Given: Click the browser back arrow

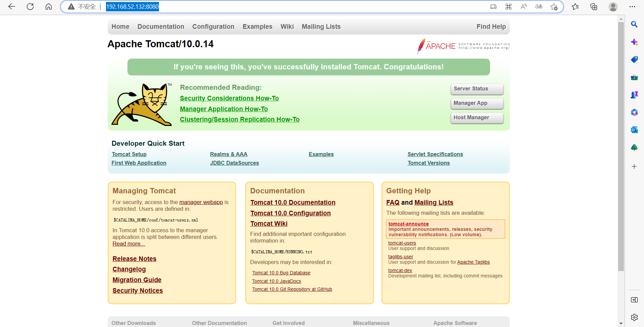Looking at the screenshot, I should click(x=12, y=7).
